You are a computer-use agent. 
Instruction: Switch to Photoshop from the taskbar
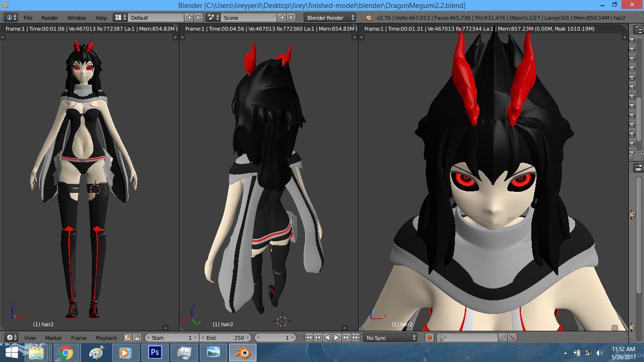pyautogui.click(x=154, y=353)
